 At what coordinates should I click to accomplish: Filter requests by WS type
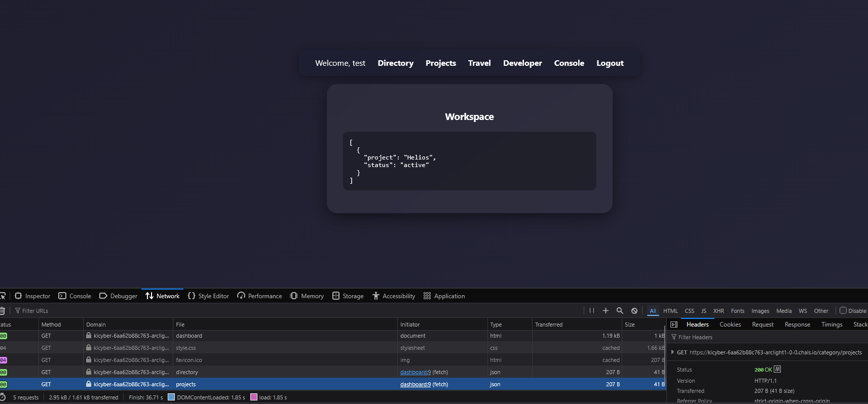coord(803,311)
